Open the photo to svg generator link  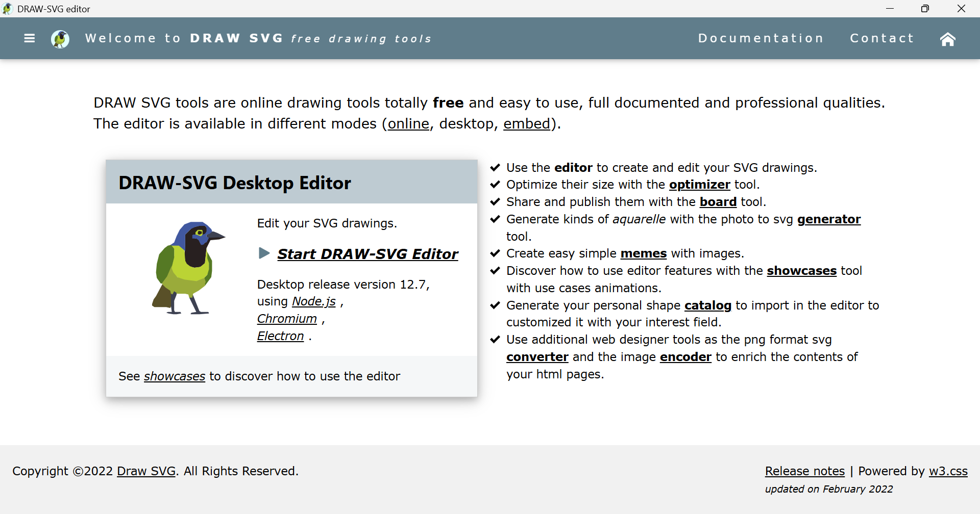(x=828, y=219)
